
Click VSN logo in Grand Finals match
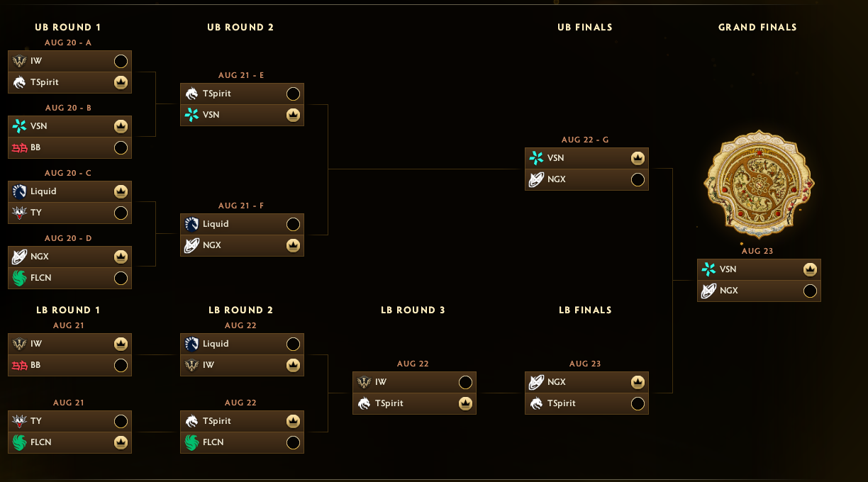[708, 269]
